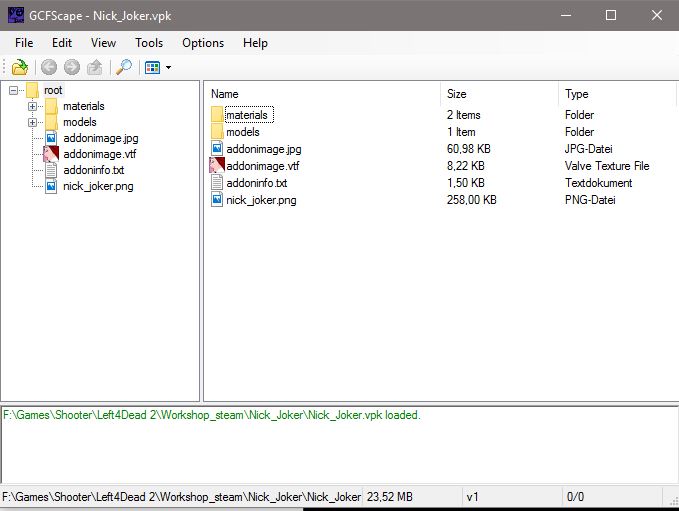Select addoninfo.txt label in tree
679x511 pixels.
[x=94, y=170]
